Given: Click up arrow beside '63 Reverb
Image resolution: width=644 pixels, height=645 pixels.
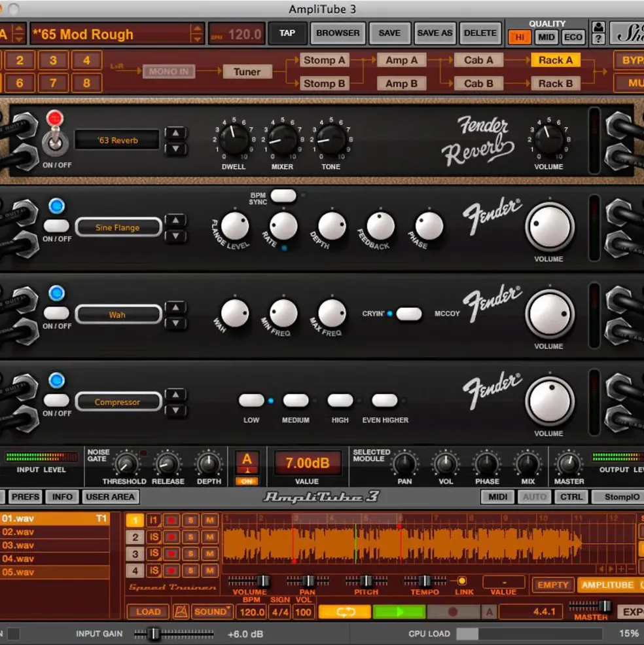Looking at the screenshot, I should pyautogui.click(x=175, y=132).
